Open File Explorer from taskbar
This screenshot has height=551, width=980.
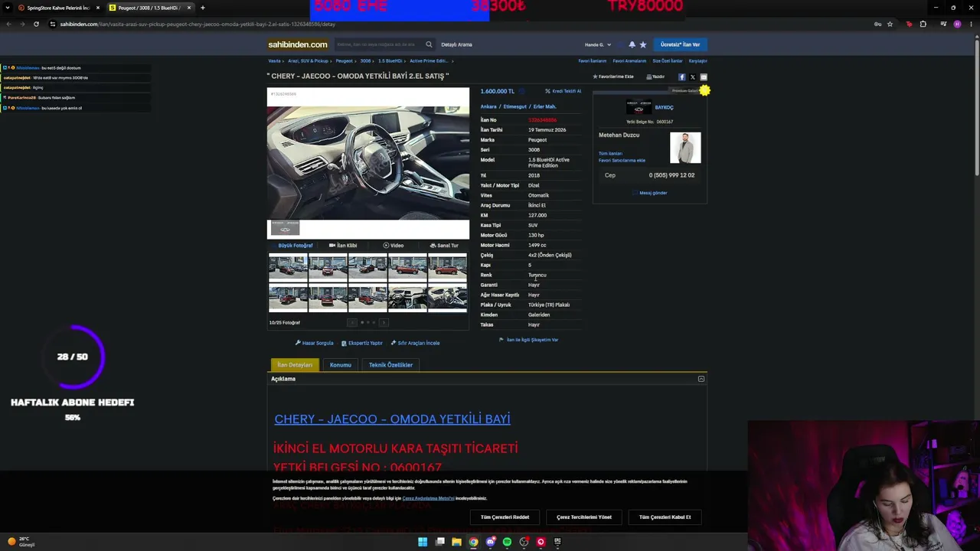[456, 542]
